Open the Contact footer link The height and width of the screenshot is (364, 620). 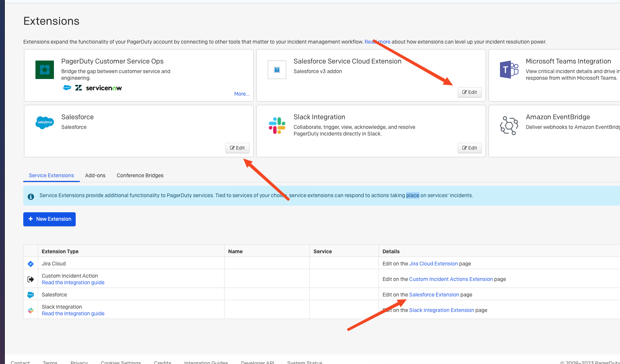pos(20,363)
